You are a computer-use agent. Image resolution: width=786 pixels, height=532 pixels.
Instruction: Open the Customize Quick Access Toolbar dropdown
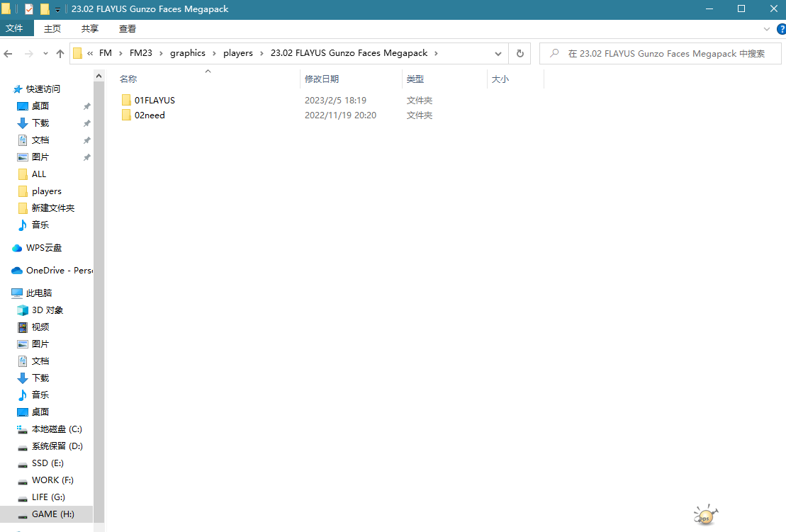57,9
